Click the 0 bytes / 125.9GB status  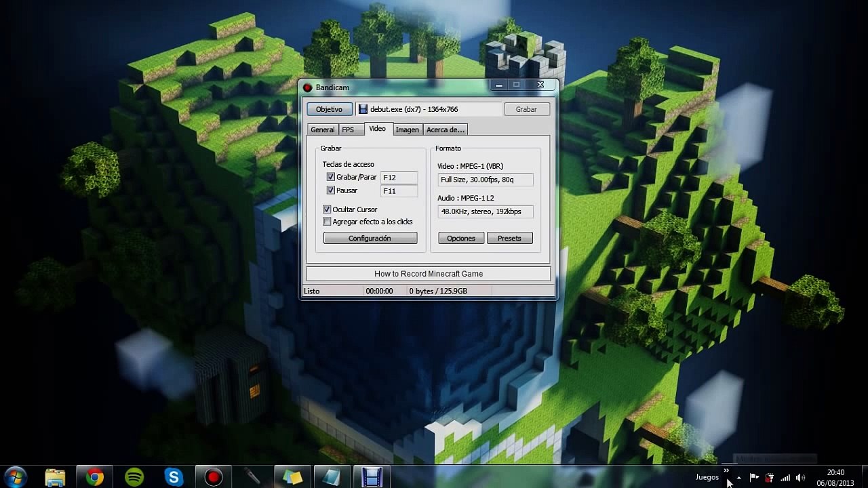438,291
